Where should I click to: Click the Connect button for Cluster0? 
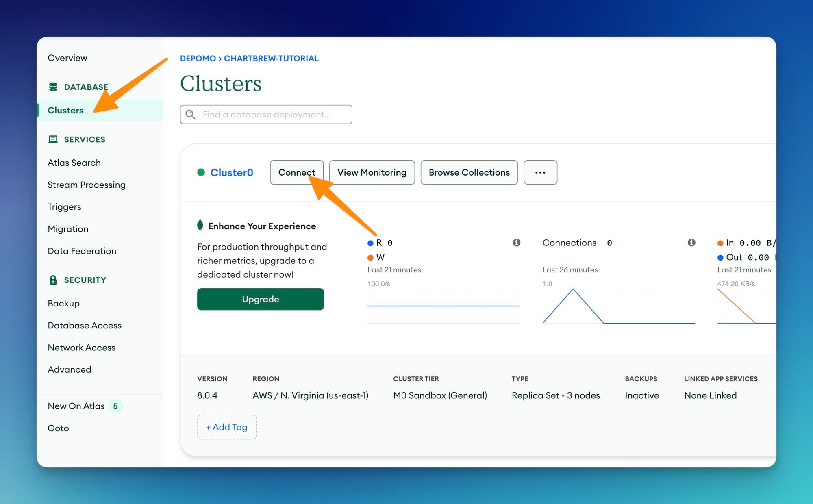point(297,172)
